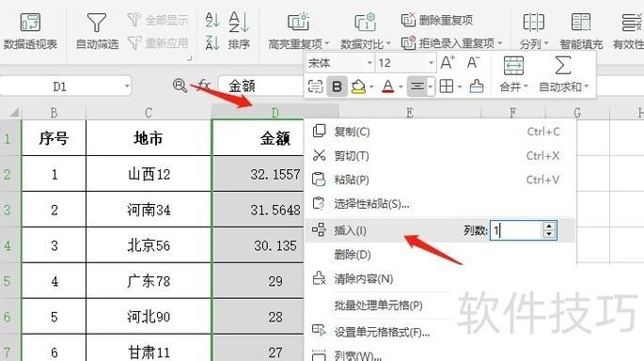Sort descending with the Z-A icon

coord(212,42)
